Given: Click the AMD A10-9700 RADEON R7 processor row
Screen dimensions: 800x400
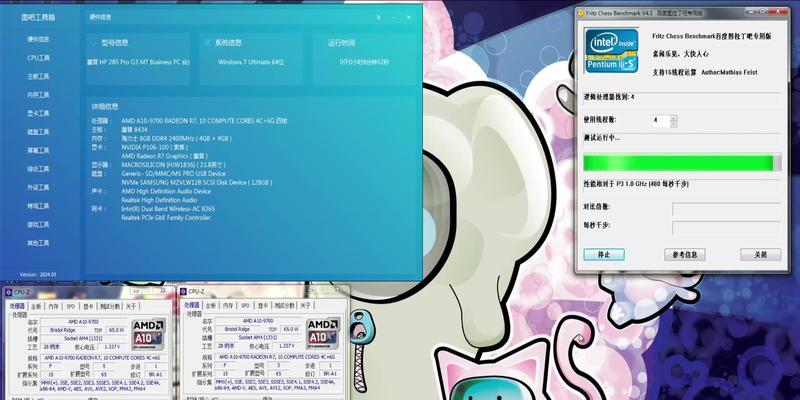Looking at the screenshot, I should (204, 121).
